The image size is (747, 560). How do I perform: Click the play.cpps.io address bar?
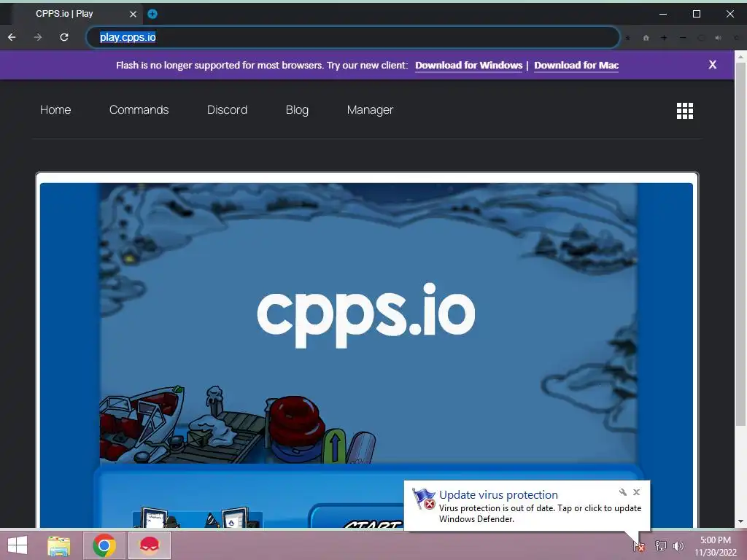click(x=353, y=37)
